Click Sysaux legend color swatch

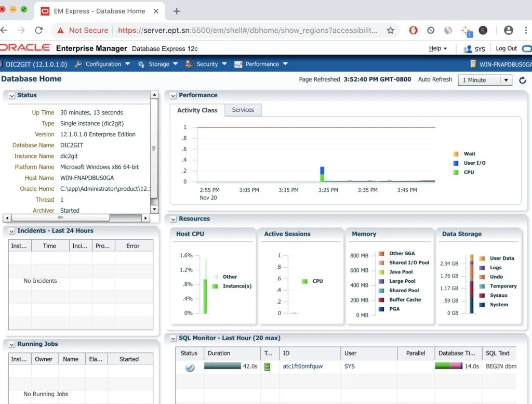482,295
